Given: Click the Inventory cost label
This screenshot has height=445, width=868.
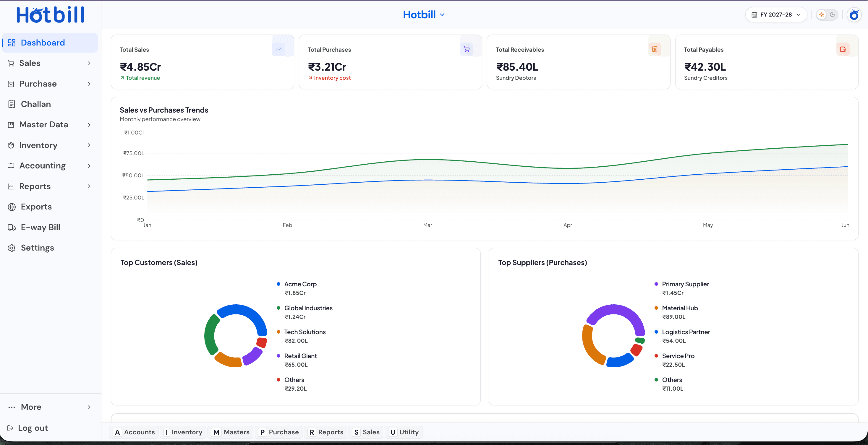Looking at the screenshot, I should pos(332,78).
